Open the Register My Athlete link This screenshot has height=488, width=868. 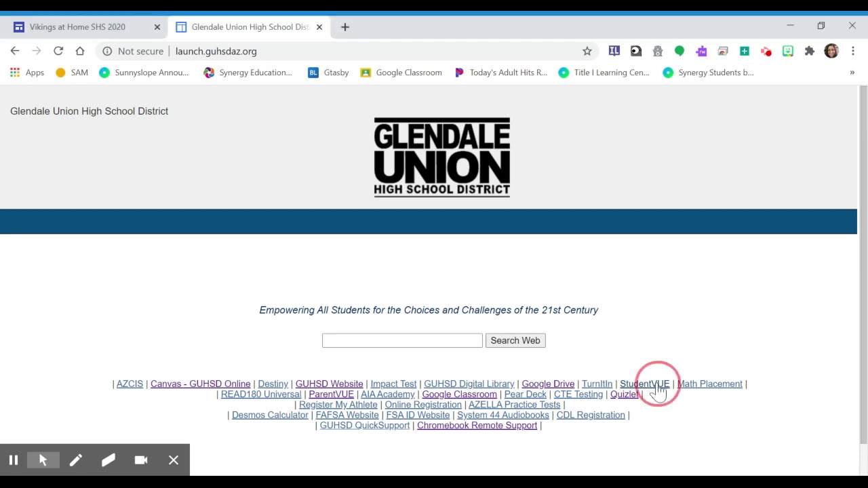coord(338,405)
